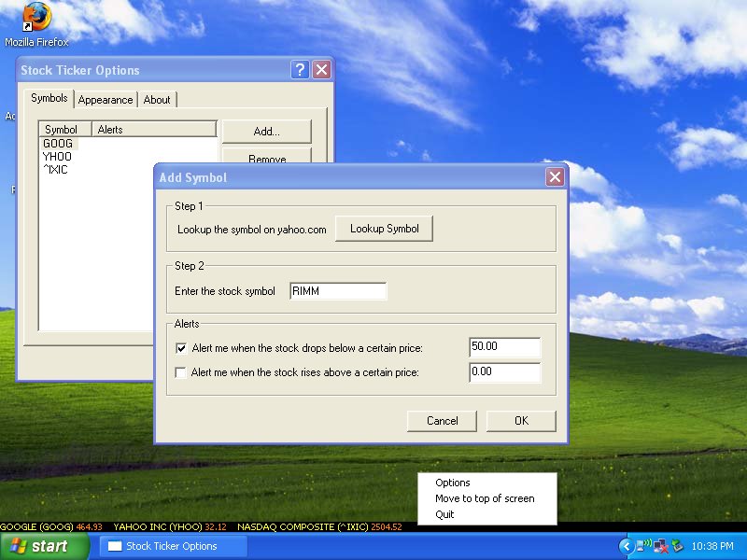Click the wireless network tray icon

pos(643,546)
